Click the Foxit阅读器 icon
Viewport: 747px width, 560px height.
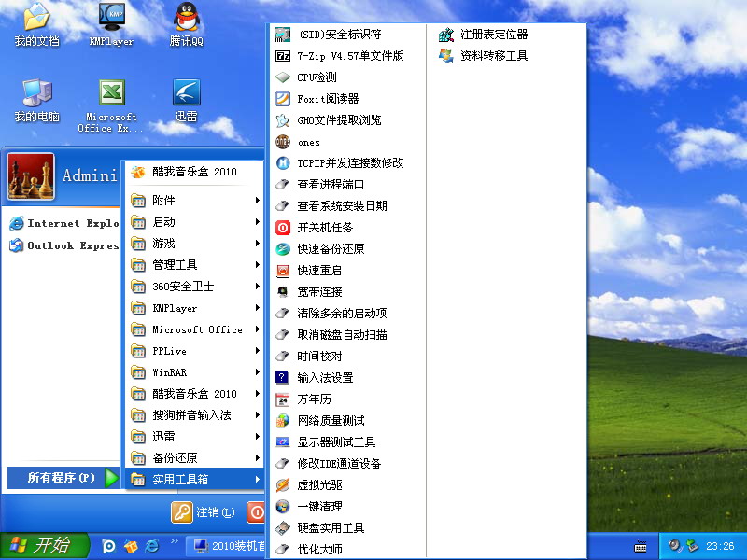(283, 99)
